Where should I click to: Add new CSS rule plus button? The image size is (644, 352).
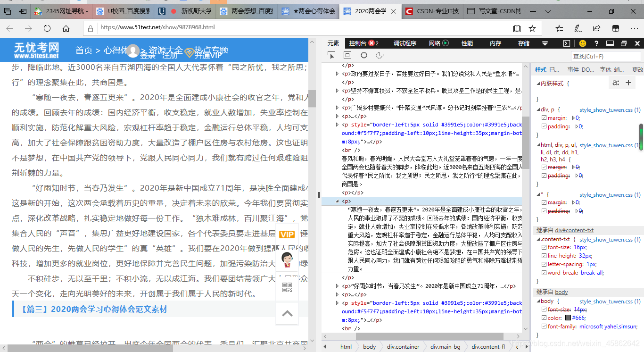pyautogui.click(x=628, y=83)
